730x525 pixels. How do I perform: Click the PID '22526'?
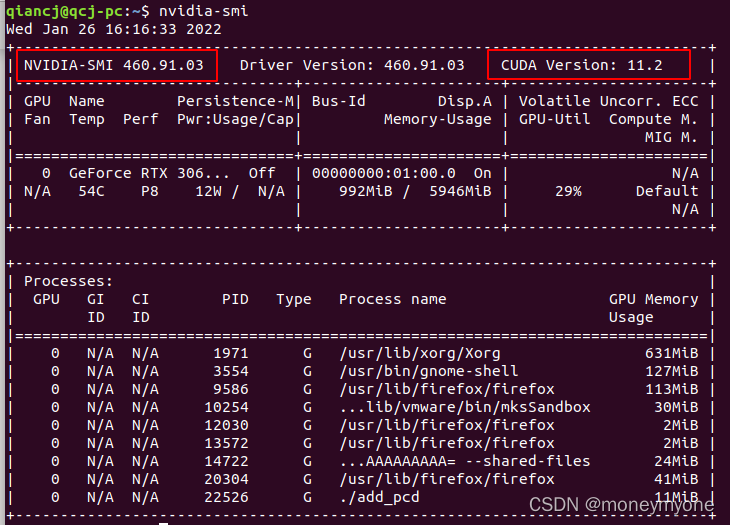[226, 498]
